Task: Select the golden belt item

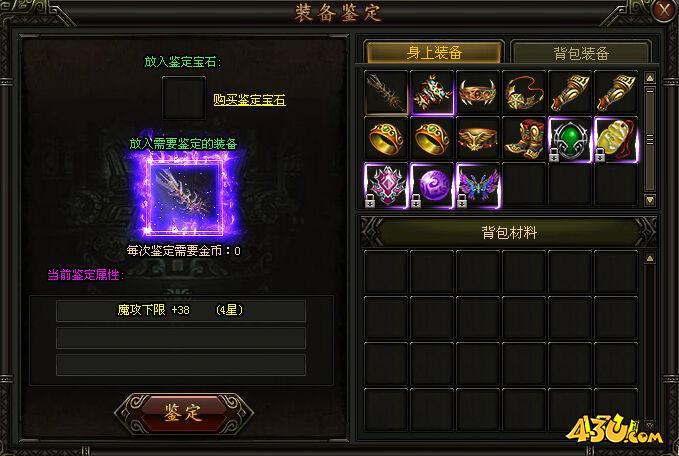Action: click(478, 139)
